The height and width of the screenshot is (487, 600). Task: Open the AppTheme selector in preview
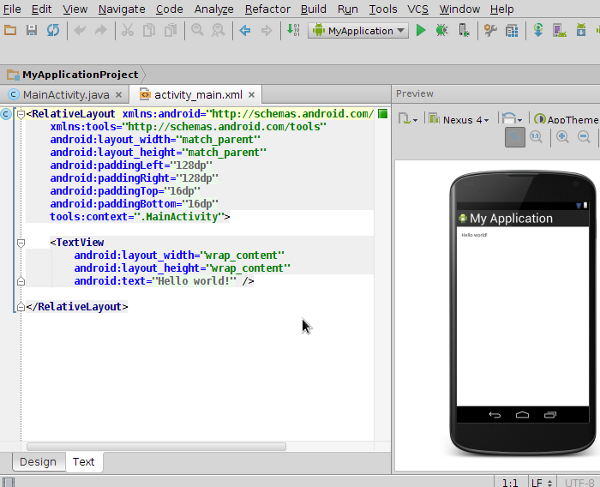point(565,120)
